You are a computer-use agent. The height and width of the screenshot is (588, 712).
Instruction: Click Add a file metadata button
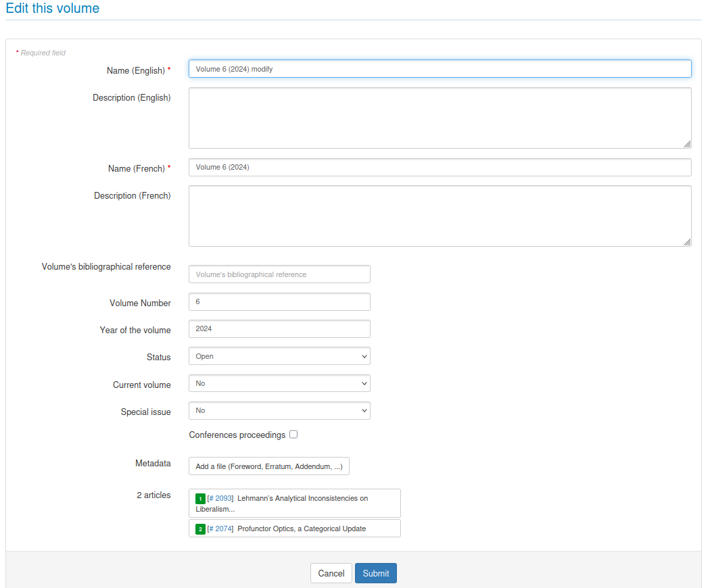[268, 466]
